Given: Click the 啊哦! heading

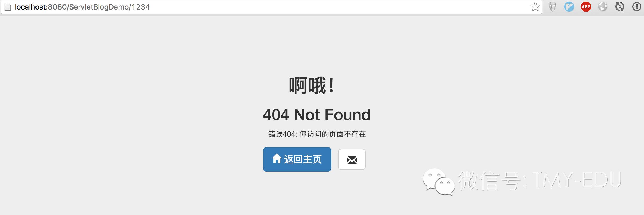Looking at the screenshot, I should [x=311, y=85].
